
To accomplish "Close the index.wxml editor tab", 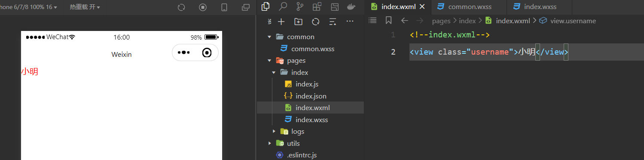I will coord(422,7).
